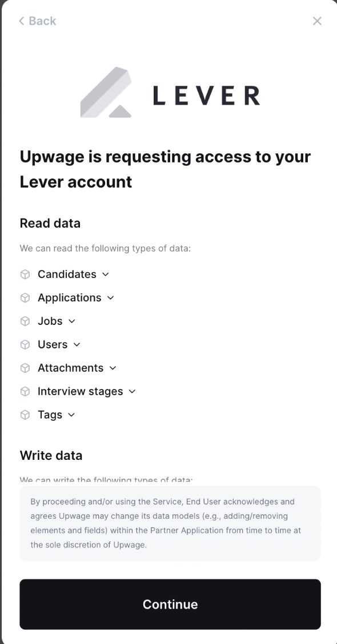This screenshot has height=644, width=337.
Task: Click the back chevron arrow
Action: point(21,21)
